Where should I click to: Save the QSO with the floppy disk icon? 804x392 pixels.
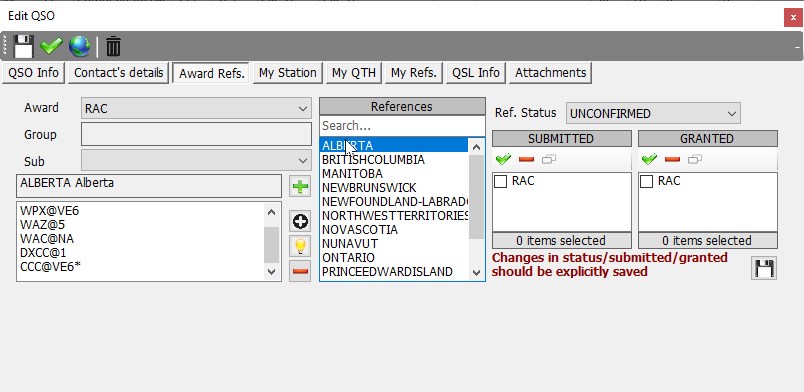pos(23,46)
